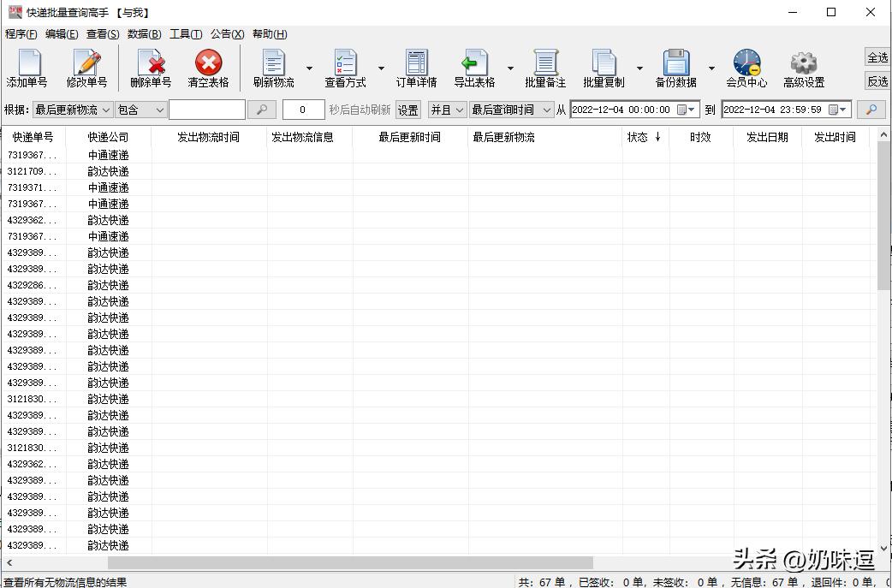Open the 并且 logic operator dropdown
Viewport: 892px width, 588px height.
(447, 110)
